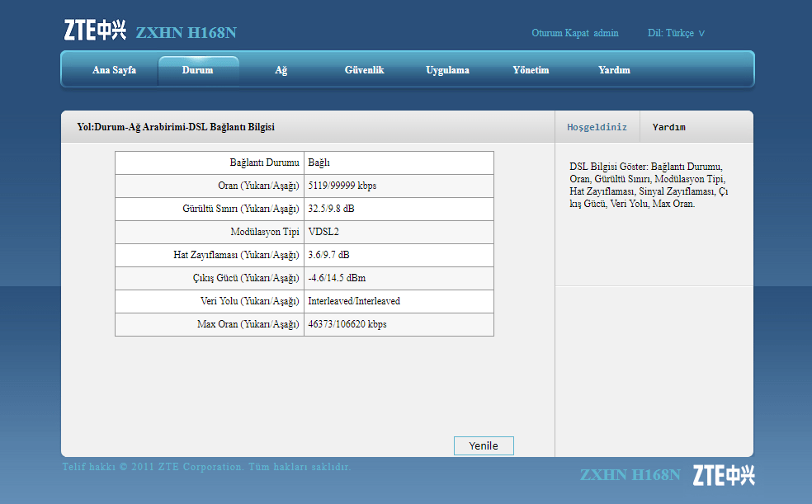
Task: Click the Modülasyon Tipi label
Action: [x=265, y=232]
